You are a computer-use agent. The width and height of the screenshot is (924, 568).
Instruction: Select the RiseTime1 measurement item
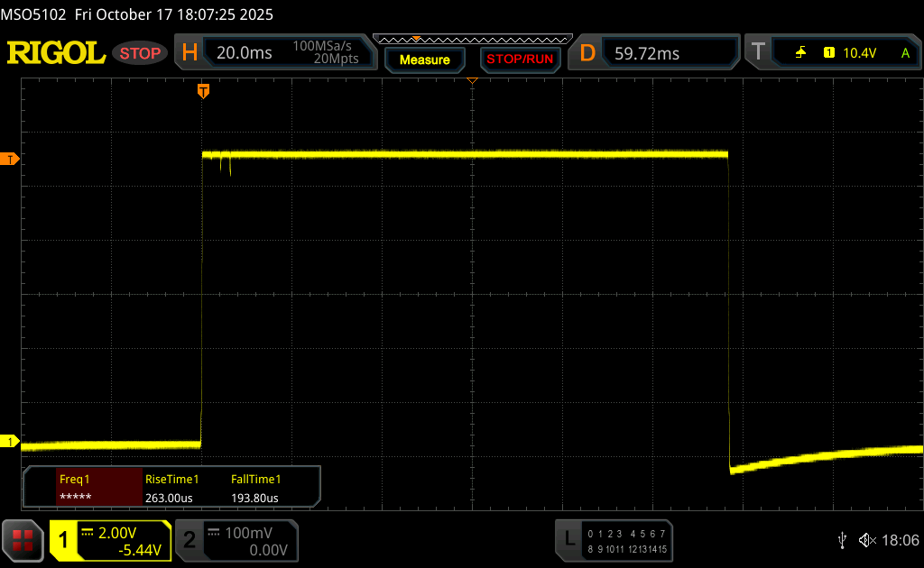(171, 489)
